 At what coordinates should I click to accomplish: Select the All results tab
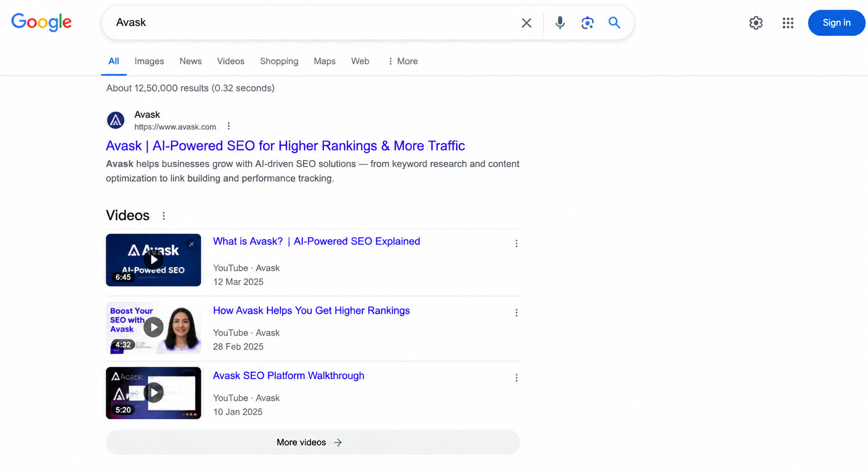113,61
